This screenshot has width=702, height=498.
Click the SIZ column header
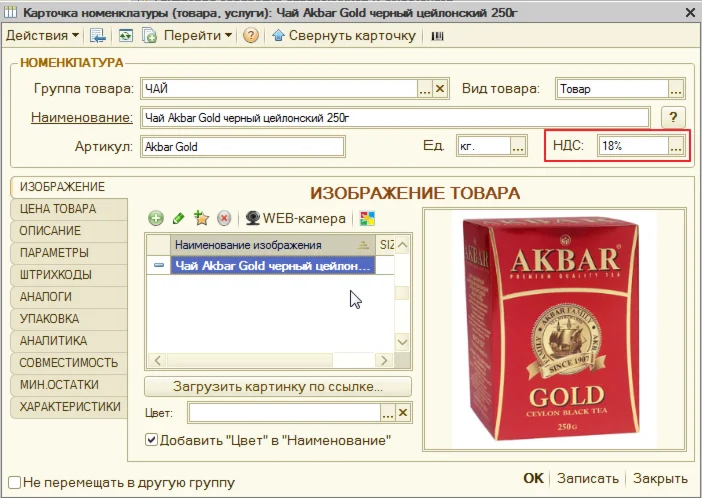click(386, 245)
